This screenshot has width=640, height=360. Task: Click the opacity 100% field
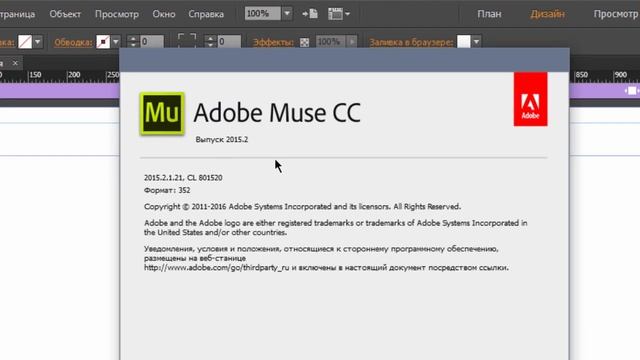pyautogui.click(x=330, y=42)
